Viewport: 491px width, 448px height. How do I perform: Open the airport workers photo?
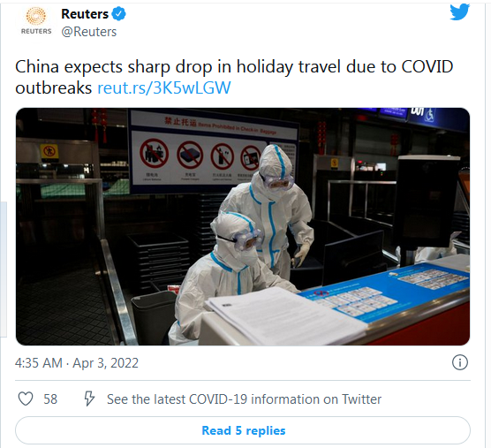[x=243, y=226]
